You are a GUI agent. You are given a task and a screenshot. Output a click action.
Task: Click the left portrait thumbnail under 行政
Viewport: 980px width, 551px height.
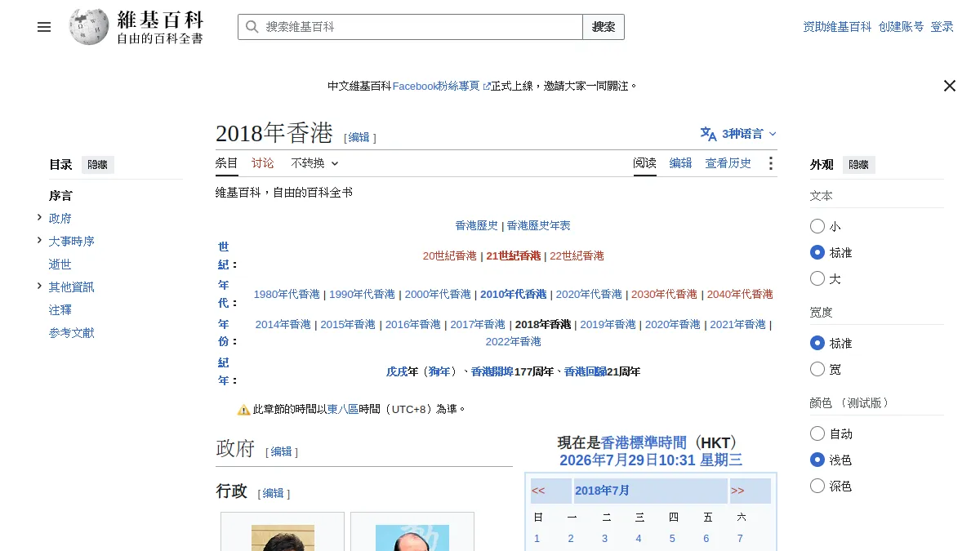283,538
